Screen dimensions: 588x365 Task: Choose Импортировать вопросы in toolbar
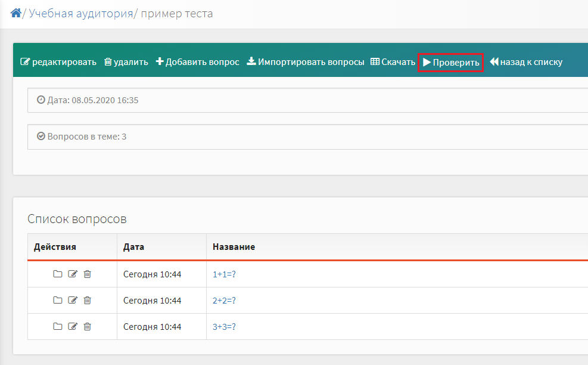305,62
